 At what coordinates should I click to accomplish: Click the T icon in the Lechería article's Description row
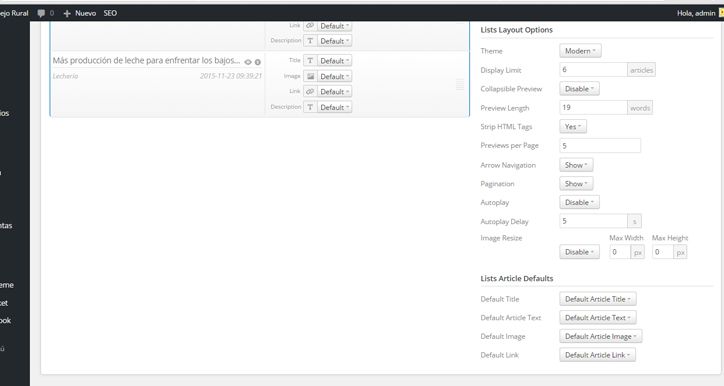pos(310,107)
